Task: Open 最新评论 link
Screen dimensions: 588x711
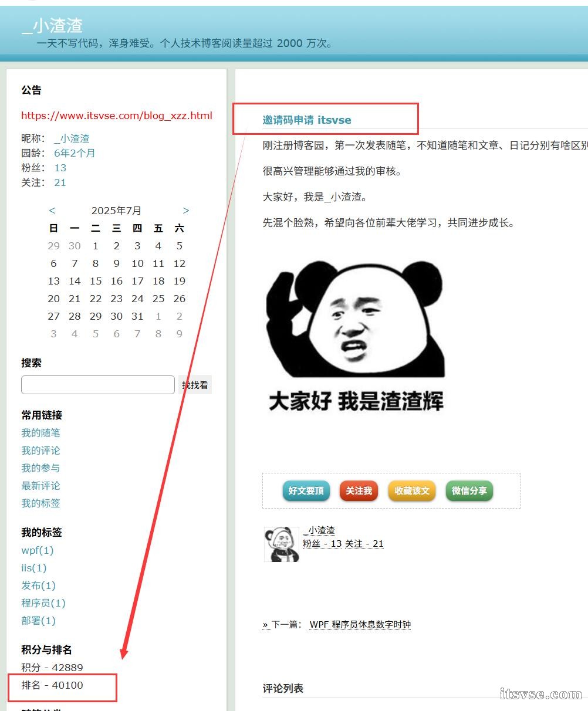Action: [x=40, y=486]
